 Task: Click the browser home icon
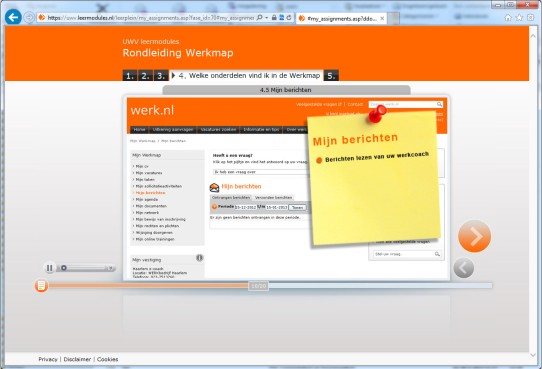point(508,18)
